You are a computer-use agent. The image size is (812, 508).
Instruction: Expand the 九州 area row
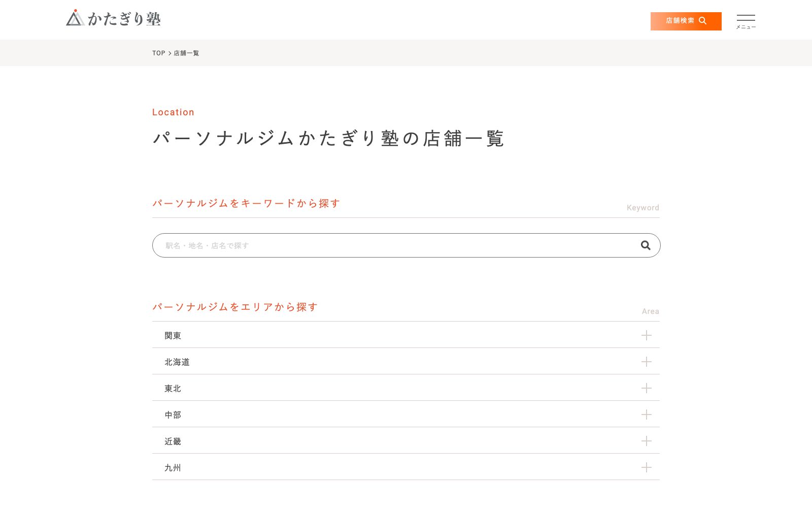click(x=406, y=467)
